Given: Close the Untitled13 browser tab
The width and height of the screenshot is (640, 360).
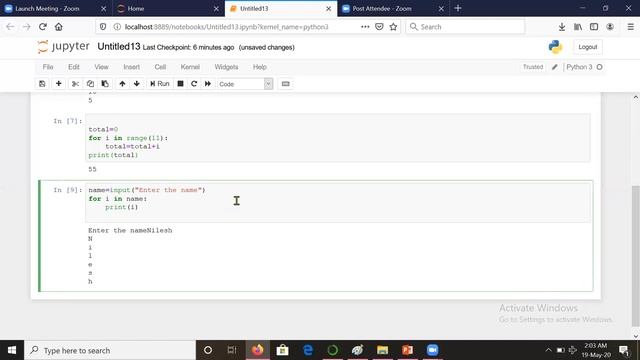Looking at the screenshot, I should (x=329, y=9).
